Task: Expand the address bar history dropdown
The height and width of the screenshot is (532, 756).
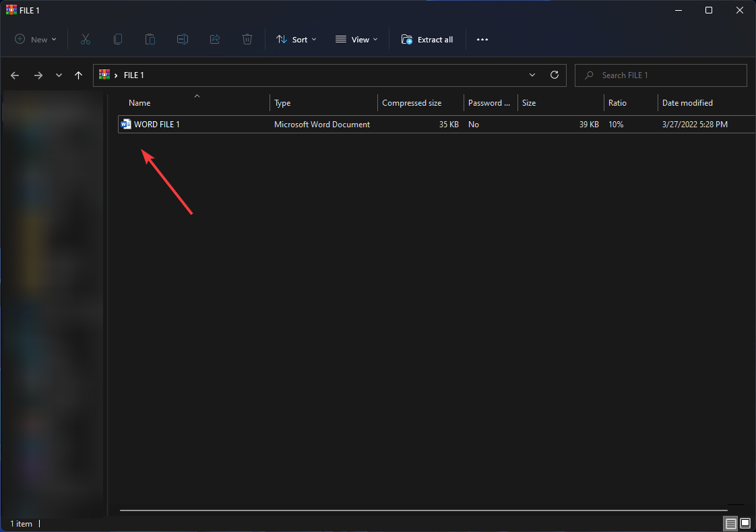Action: pyautogui.click(x=532, y=75)
